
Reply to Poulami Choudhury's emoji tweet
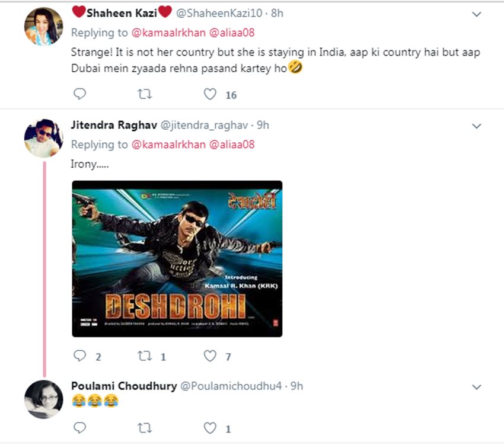click(x=80, y=427)
